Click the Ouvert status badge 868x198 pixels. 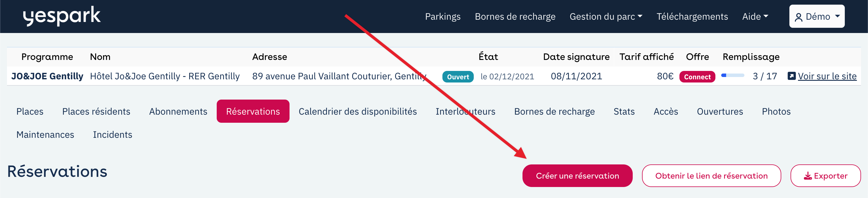click(457, 77)
